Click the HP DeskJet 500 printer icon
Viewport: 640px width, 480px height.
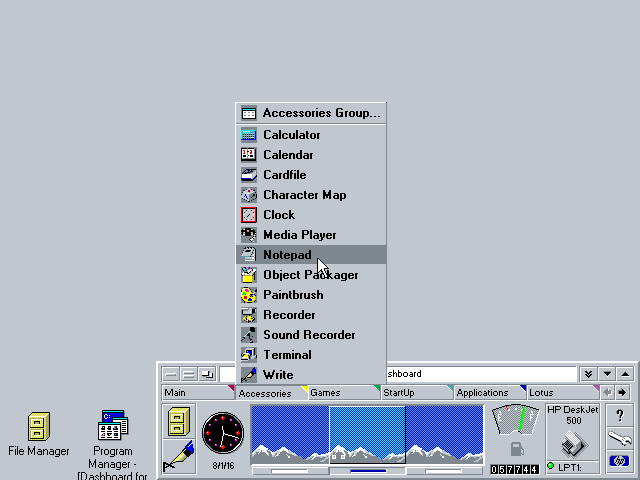573,444
